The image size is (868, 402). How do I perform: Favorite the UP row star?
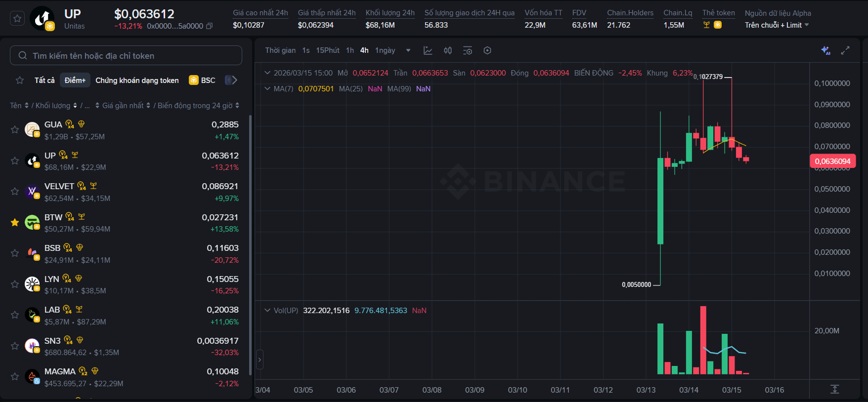coord(15,161)
